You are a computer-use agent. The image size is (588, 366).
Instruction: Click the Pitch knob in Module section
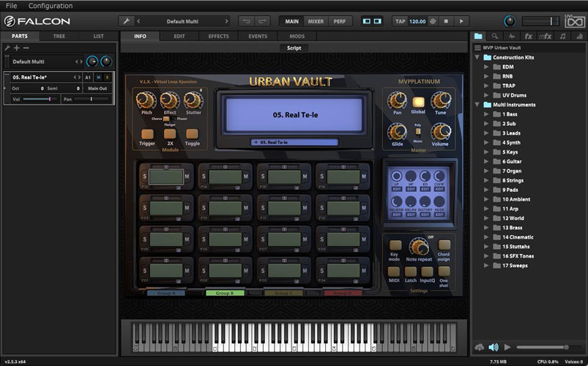(146, 100)
